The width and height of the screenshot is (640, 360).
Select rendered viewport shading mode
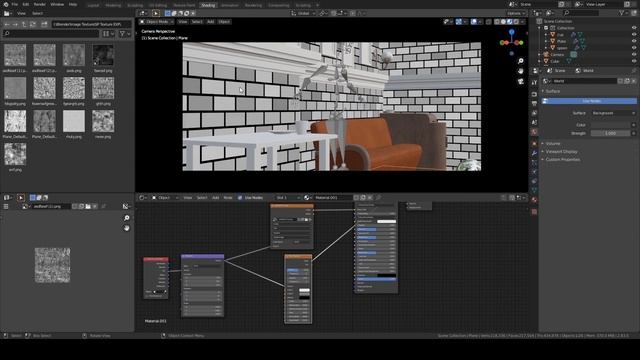[516, 22]
